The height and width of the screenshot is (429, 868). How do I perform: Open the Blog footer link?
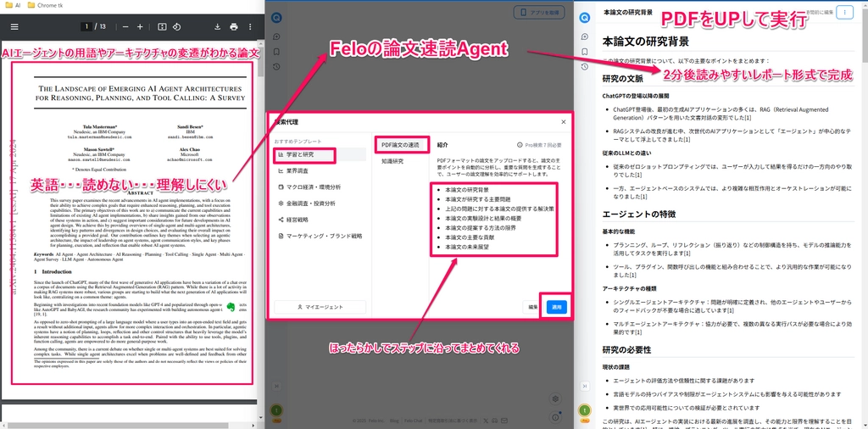(x=394, y=421)
